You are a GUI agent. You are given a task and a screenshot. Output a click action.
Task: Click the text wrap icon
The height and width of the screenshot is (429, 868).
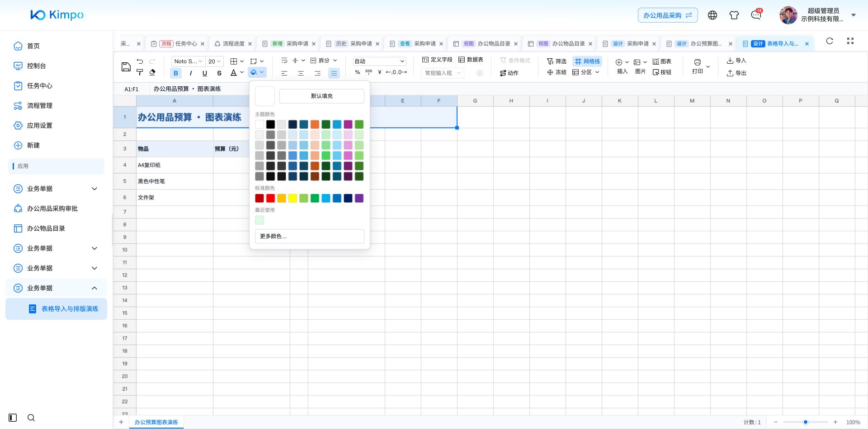284,61
